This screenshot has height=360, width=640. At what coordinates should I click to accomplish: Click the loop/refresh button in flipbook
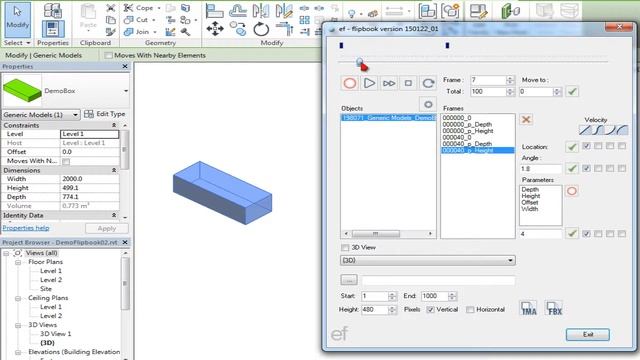pos(428,83)
